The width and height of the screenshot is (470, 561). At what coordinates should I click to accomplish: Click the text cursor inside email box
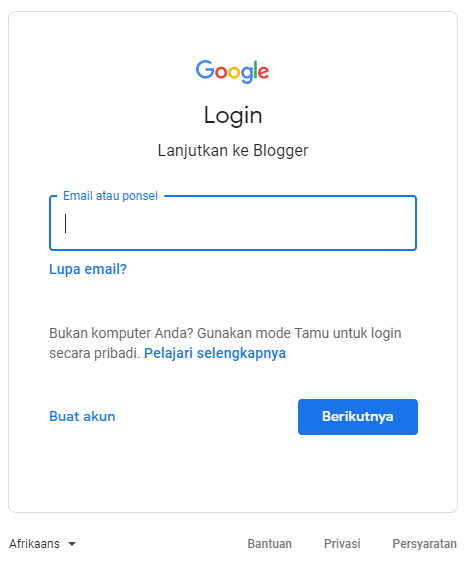pyautogui.click(x=65, y=223)
